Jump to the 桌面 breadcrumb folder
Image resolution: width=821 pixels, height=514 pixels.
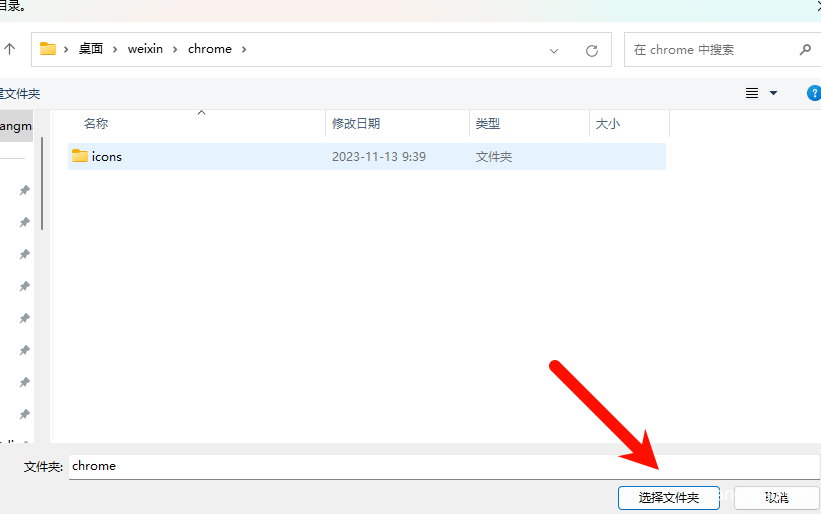pyautogui.click(x=91, y=49)
